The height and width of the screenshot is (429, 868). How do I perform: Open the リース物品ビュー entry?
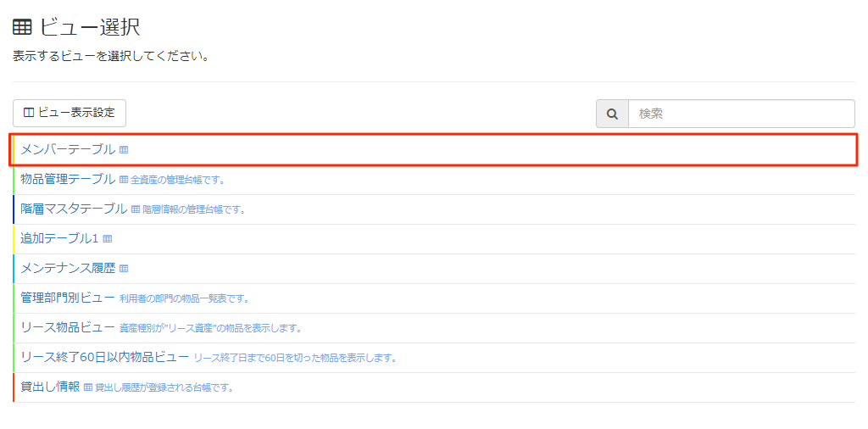click(68, 328)
